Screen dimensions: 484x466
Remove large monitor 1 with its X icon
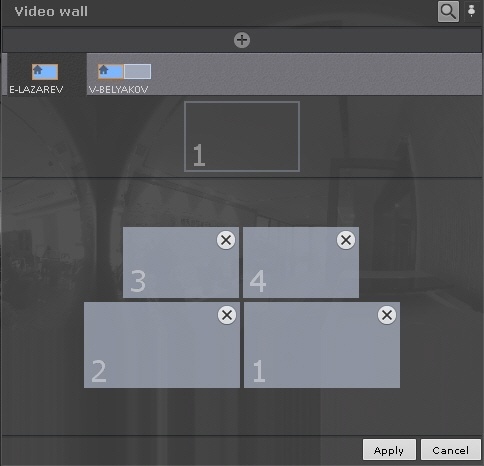click(x=387, y=315)
